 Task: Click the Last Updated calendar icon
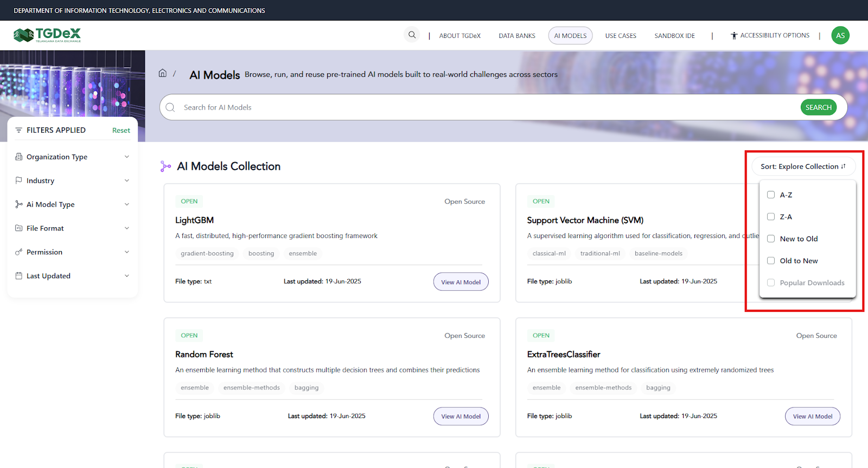pyautogui.click(x=19, y=276)
